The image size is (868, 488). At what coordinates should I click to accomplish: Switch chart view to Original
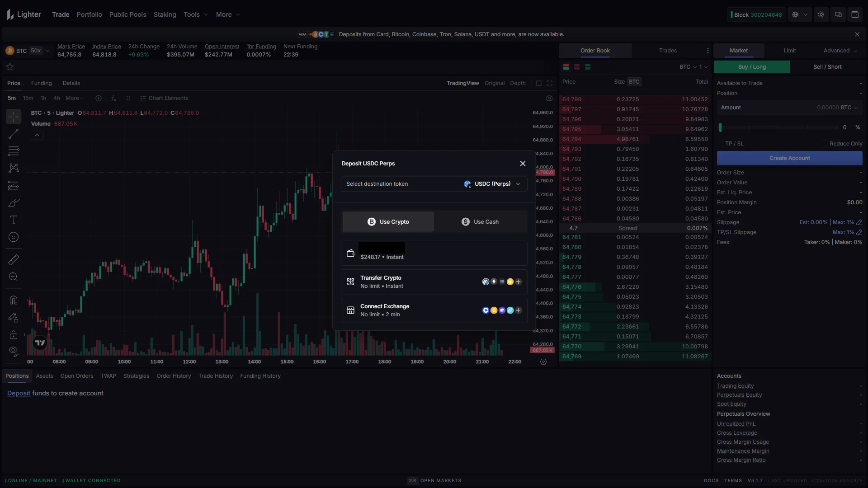[x=495, y=83]
